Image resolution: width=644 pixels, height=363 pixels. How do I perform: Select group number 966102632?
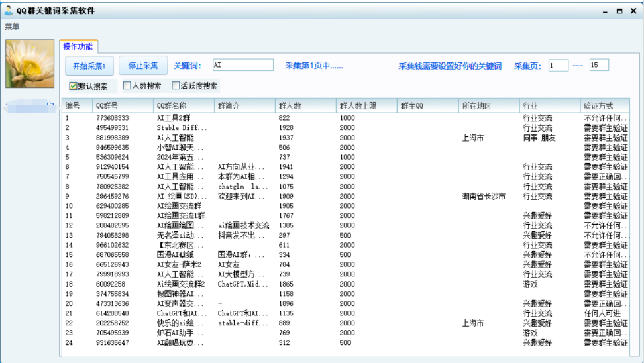[113, 245]
